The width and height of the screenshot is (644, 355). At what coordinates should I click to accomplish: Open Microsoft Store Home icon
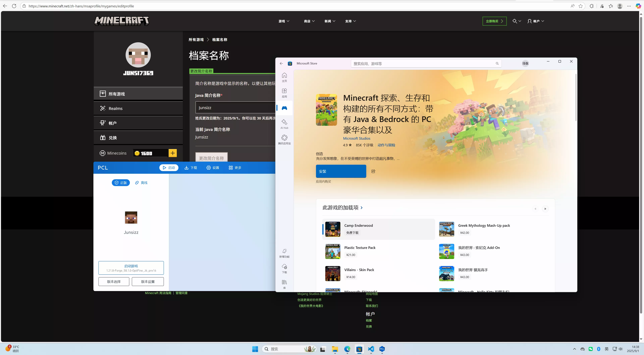pos(284,77)
